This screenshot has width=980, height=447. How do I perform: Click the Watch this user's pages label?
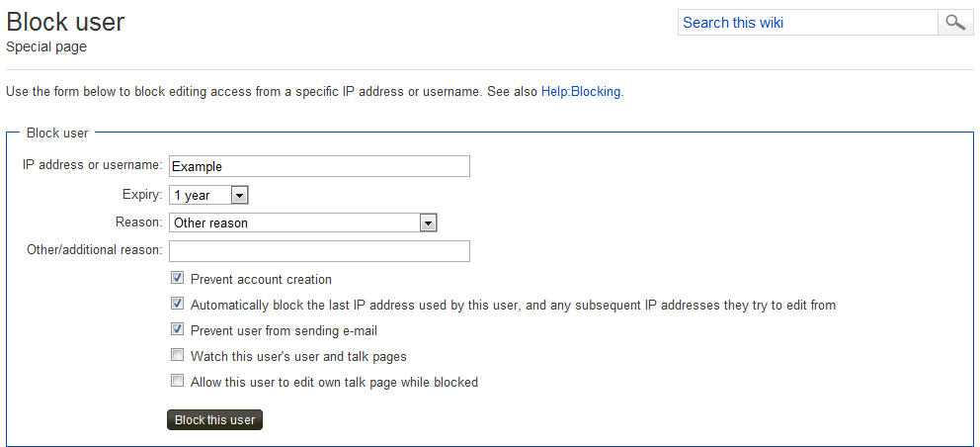point(298,357)
